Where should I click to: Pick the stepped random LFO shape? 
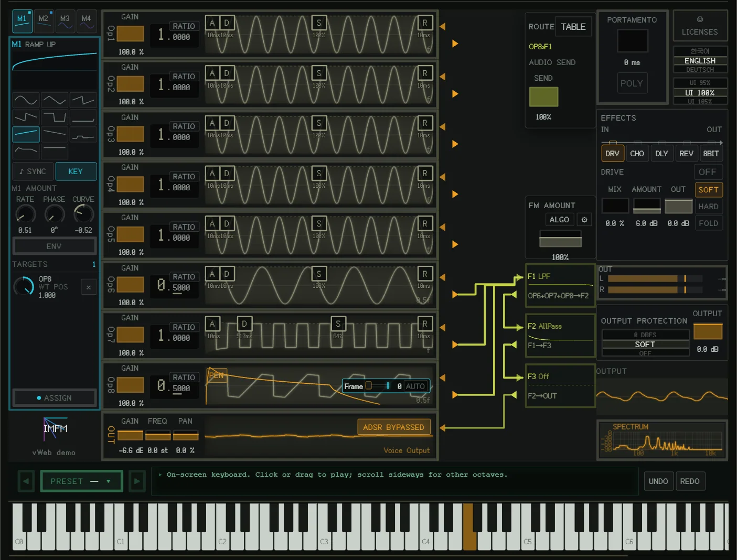coord(83,134)
